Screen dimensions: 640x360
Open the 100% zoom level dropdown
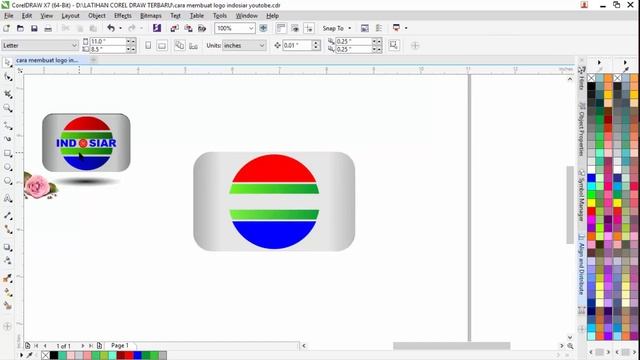251,28
